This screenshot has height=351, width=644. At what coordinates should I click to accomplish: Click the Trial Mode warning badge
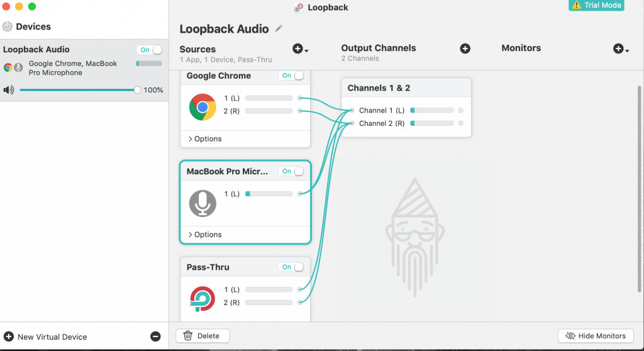click(x=596, y=5)
